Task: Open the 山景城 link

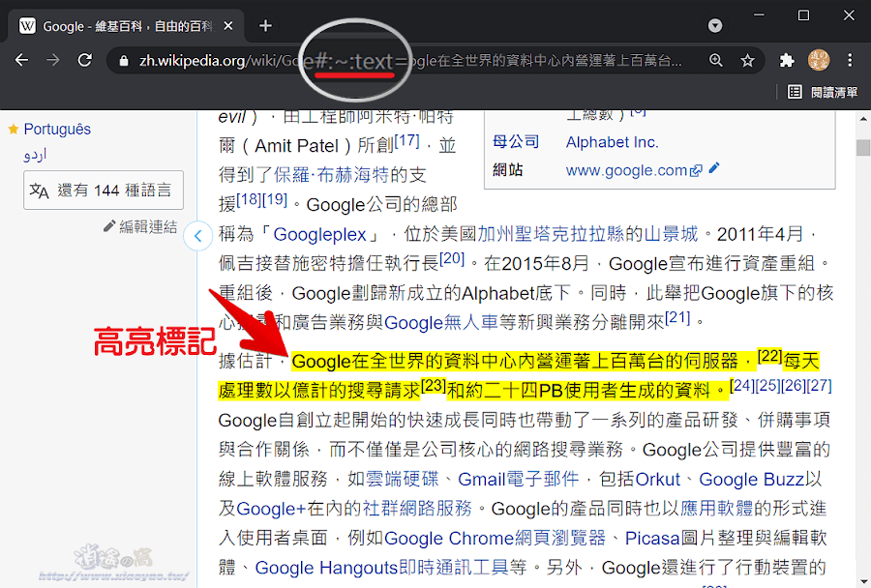Action: [671, 234]
